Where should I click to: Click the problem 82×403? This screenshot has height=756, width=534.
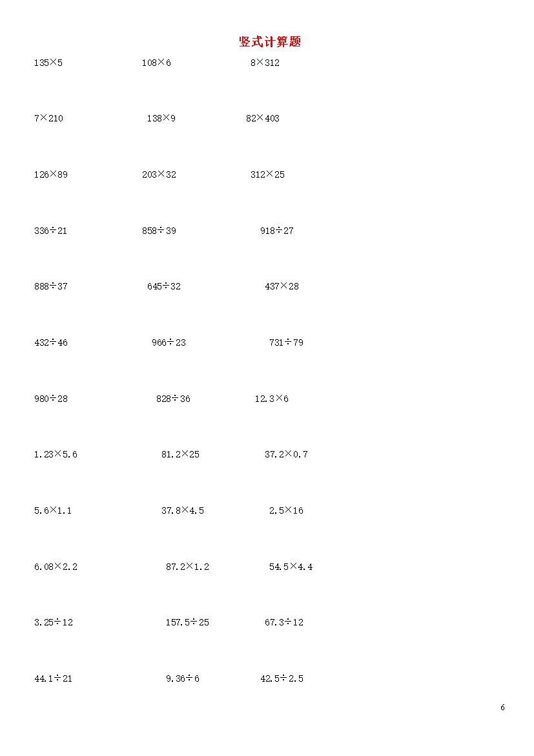(263, 119)
